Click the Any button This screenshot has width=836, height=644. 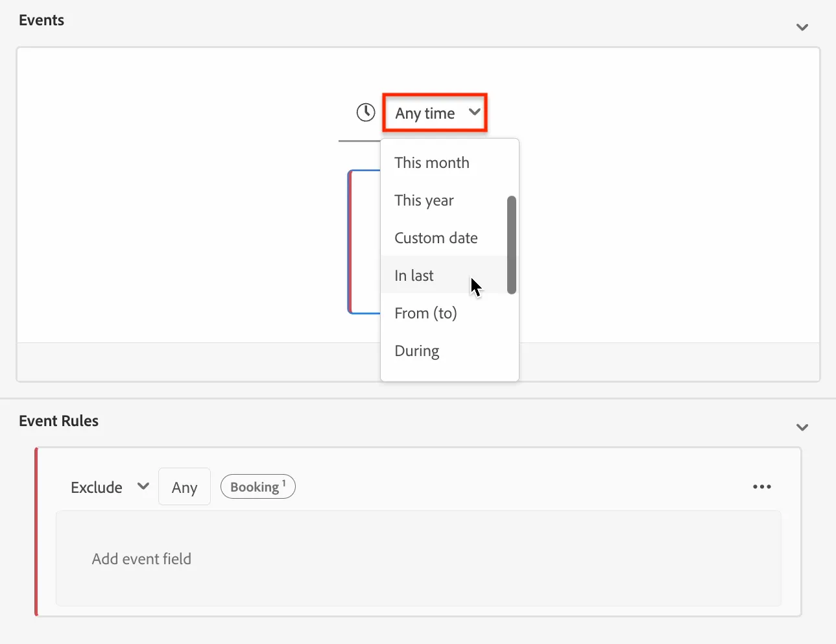[x=184, y=487]
